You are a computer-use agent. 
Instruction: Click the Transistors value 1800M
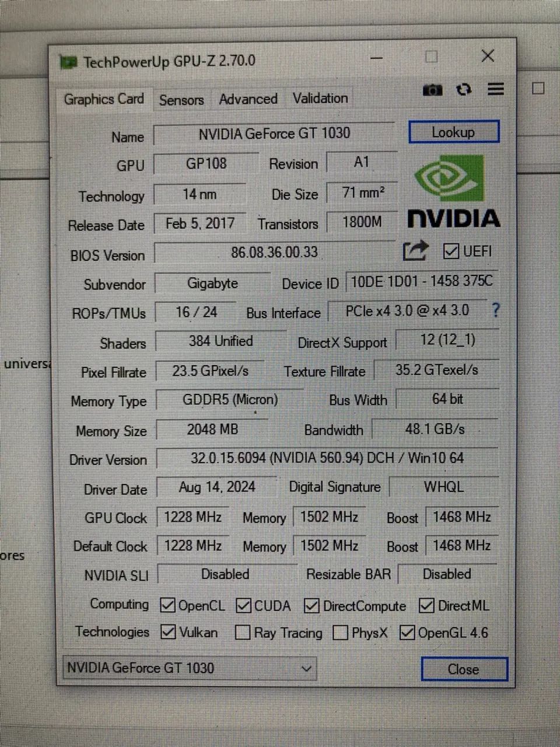click(362, 222)
